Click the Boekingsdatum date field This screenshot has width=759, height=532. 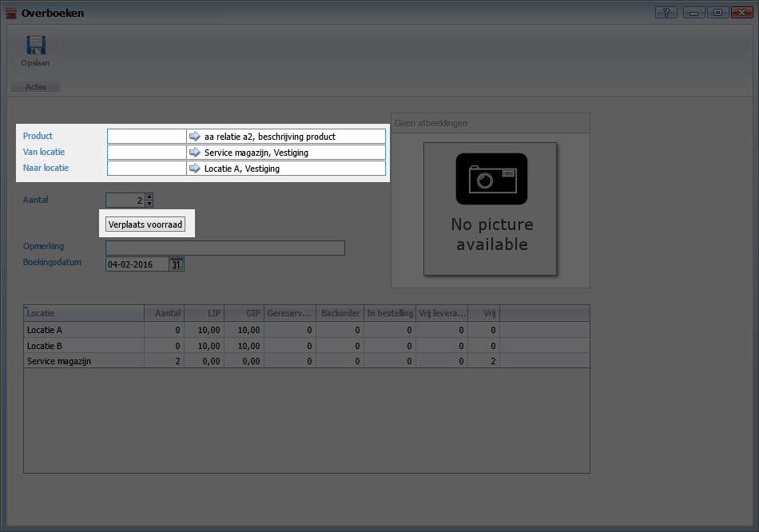pos(136,264)
